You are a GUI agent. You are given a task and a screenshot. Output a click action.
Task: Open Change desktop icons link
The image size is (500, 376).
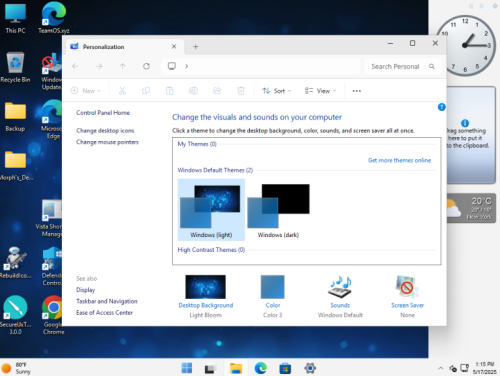point(105,131)
